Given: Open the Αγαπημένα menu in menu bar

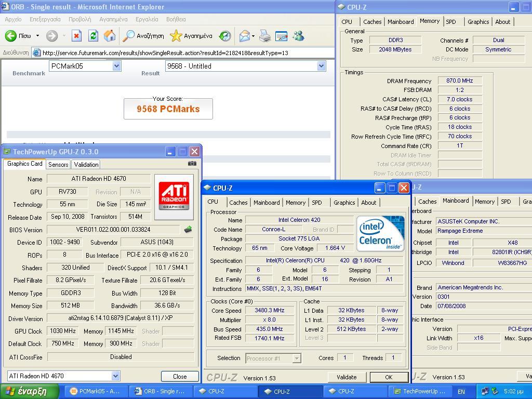Looking at the screenshot, I should pos(113,19).
